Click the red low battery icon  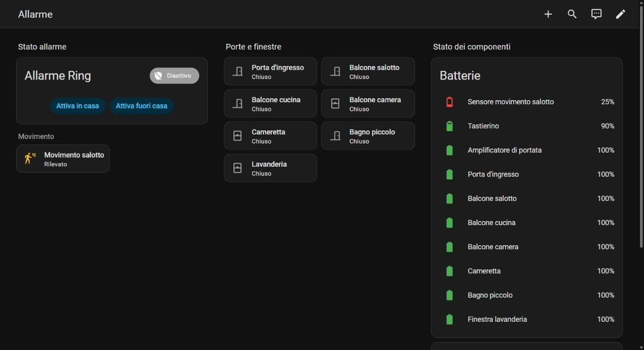[450, 102]
